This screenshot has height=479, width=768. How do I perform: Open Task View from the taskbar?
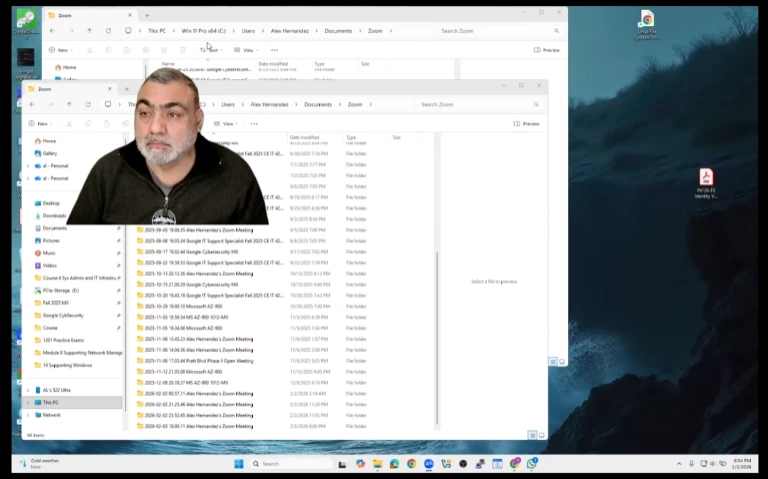click(342, 464)
